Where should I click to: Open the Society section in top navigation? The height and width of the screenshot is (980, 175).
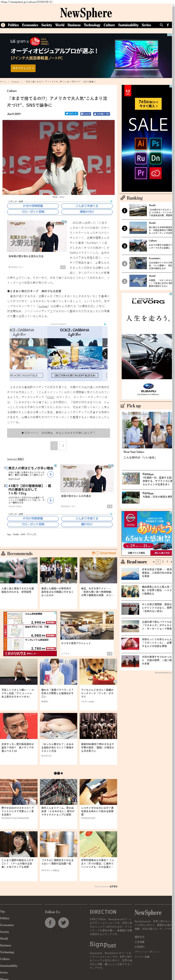point(47,25)
